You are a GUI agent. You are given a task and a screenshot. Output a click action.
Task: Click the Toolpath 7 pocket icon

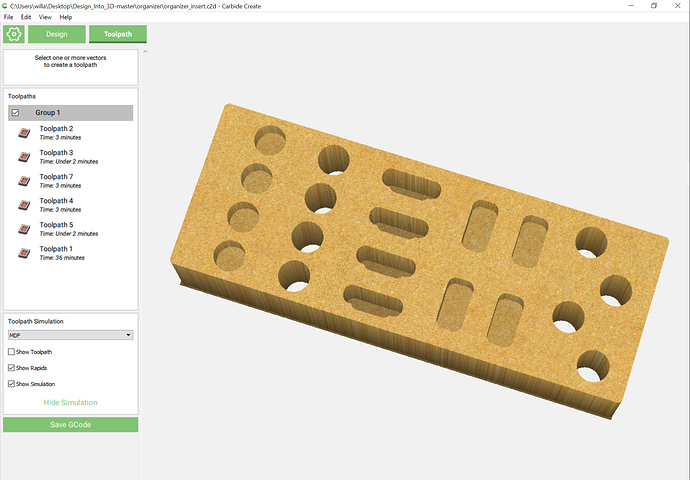click(x=24, y=181)
